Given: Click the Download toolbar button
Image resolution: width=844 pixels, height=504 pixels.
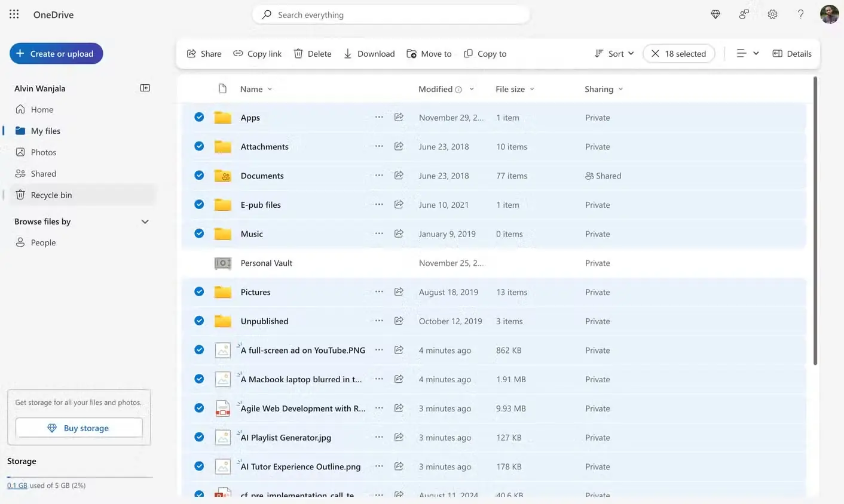Looking at the screenshot, I should point(369,53).
